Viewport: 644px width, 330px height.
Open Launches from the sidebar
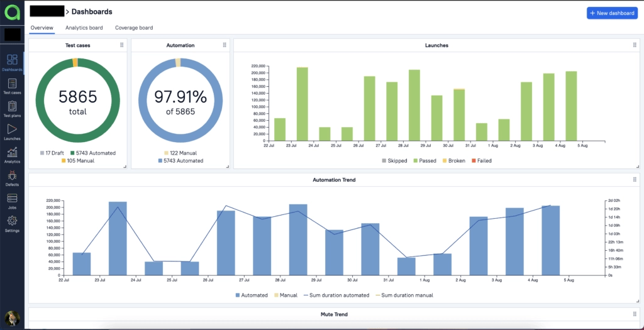point(12,132)
